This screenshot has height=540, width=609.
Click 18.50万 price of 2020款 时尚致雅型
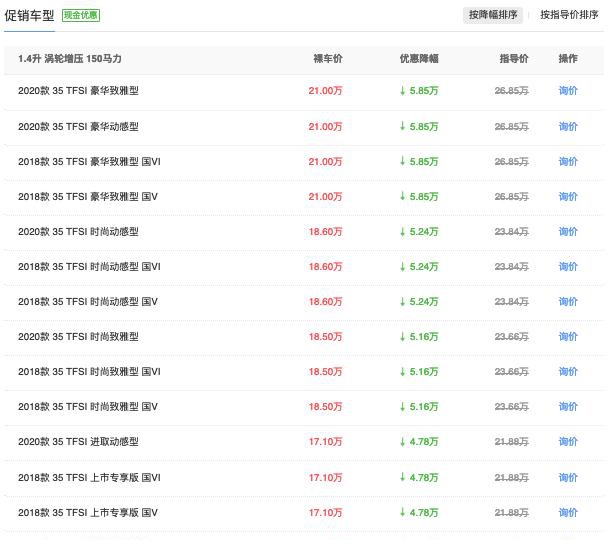pyautogui.click(x=325, y=336)
